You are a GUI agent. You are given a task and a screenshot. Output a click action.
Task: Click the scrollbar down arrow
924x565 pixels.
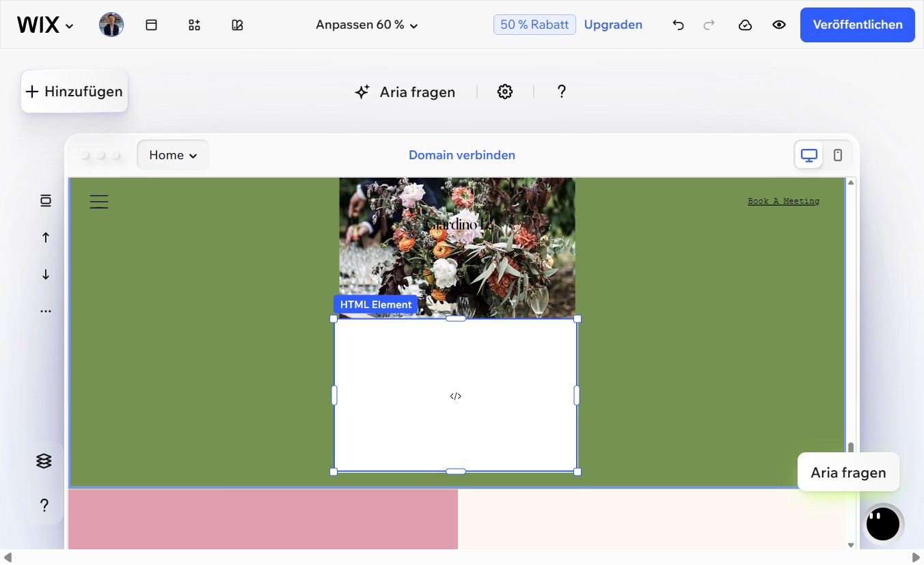click(851, 545)
